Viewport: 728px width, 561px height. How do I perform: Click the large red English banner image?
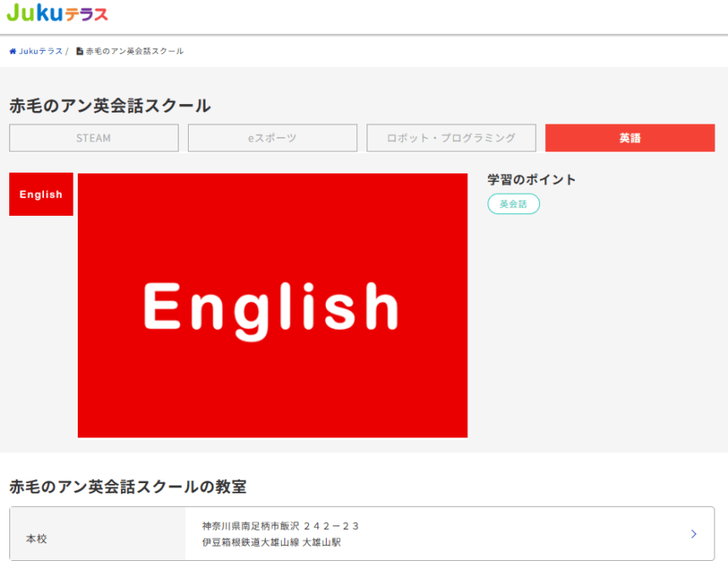[x=273, y=305]
